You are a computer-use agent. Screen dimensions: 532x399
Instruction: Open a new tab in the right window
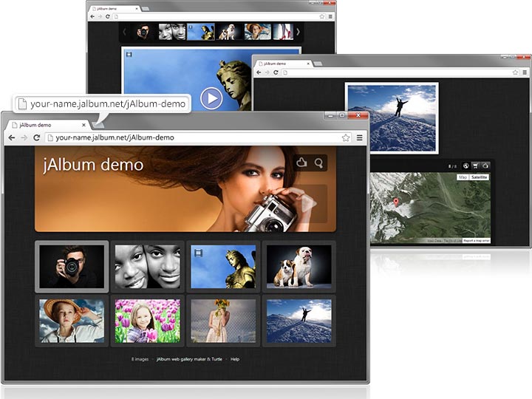pos(318,64)
